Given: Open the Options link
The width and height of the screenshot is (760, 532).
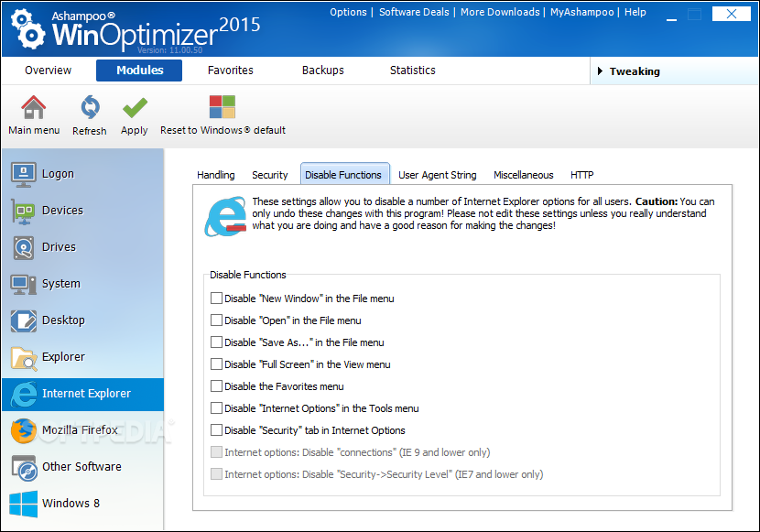Looking at the screenshot, I should (x=348, y=12).
